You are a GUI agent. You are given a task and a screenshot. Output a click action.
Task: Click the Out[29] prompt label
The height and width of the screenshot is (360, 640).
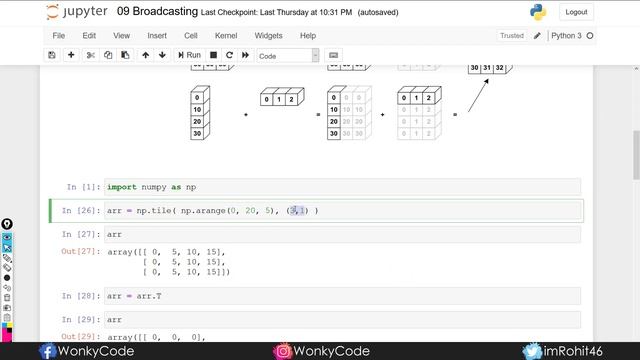[x=80, y=337]
